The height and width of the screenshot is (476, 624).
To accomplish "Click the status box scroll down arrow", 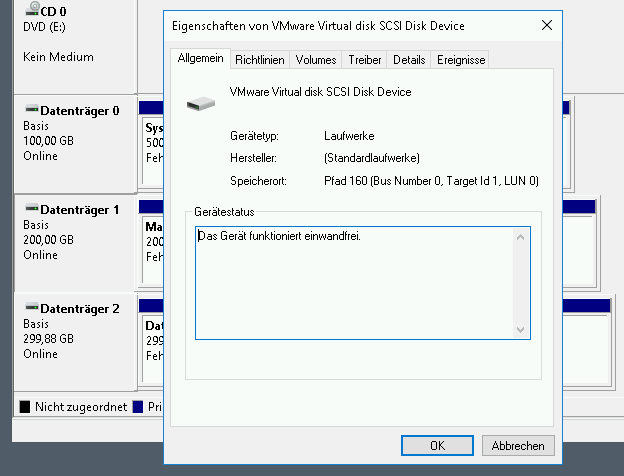I will (x=520, y=330).
